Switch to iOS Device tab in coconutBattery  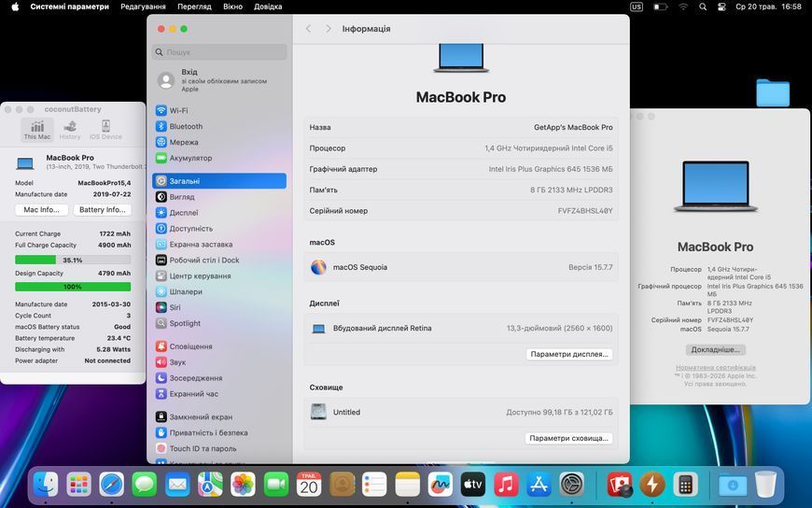[x=105, y=130]
